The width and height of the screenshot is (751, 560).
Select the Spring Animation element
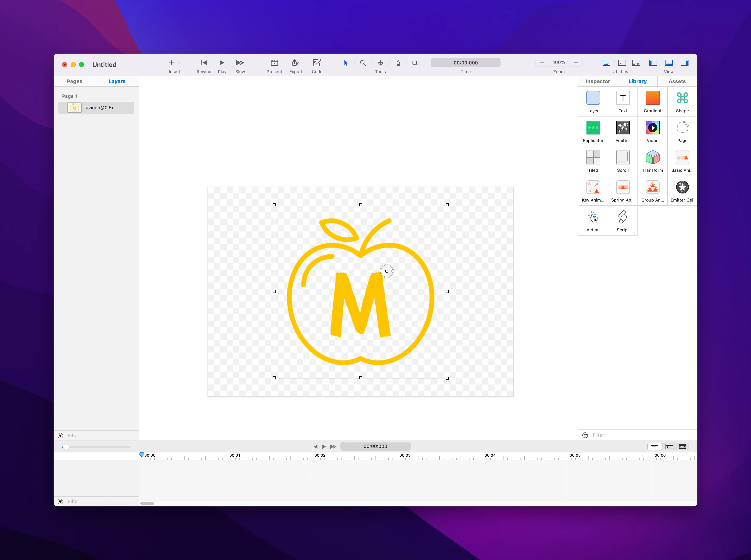pyautogui.click(x=623, y=190)
